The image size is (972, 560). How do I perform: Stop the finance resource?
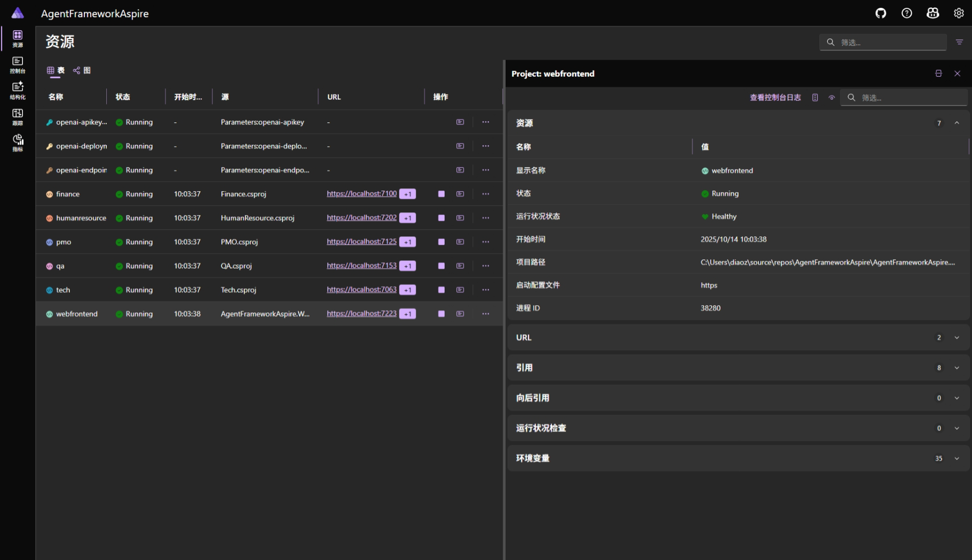(x=441, y=194)
